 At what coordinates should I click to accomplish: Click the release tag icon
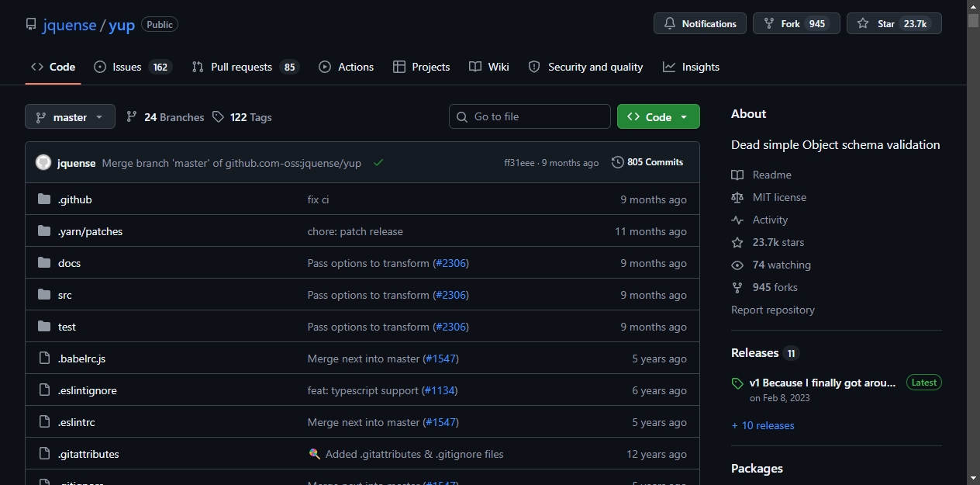(x=737, y=383)
